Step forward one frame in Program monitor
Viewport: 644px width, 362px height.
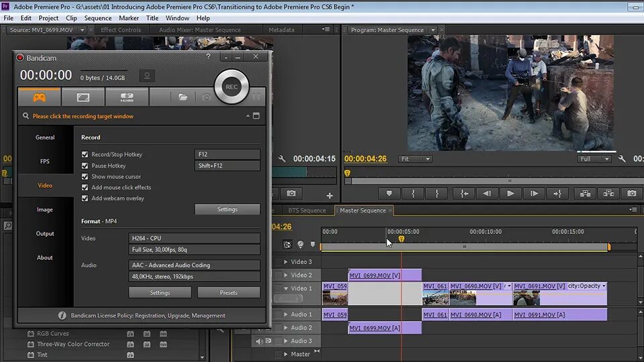[x=534, y=193]
